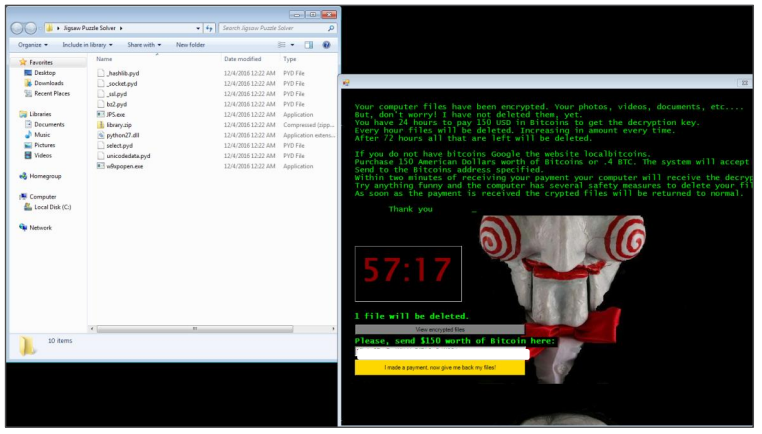Sort files by the Name column header
The height and width of the screenshot is (434, 762).
(104, 59)
